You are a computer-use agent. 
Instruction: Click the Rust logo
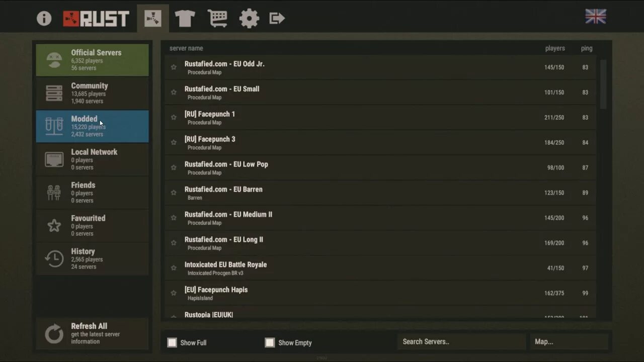[96, 19]
